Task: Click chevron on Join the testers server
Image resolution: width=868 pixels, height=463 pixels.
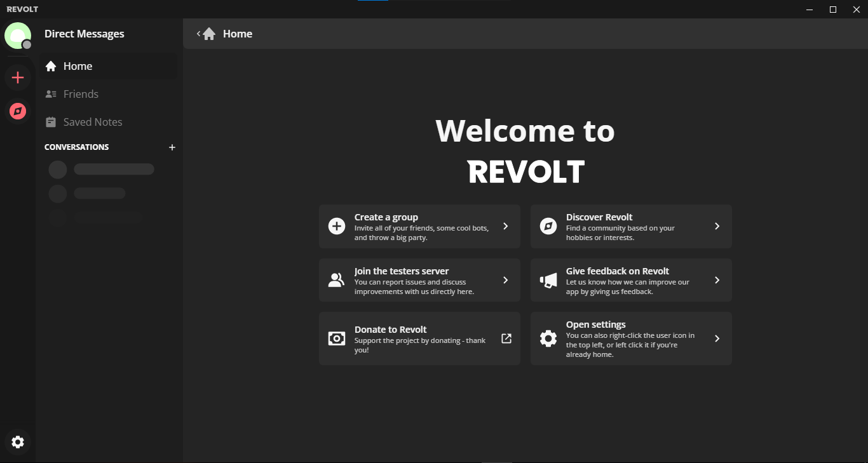Action: coord(506,280)
